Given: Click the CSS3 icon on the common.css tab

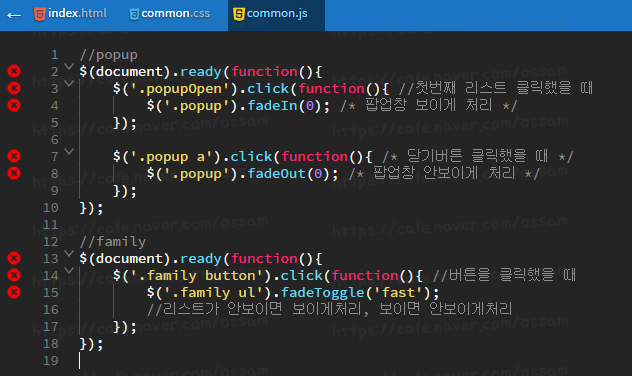Looking at the screenshot, I should point(134,15).
